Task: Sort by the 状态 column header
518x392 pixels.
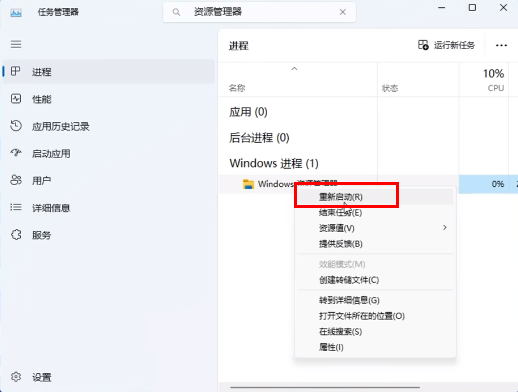Action: coord(390,88)
